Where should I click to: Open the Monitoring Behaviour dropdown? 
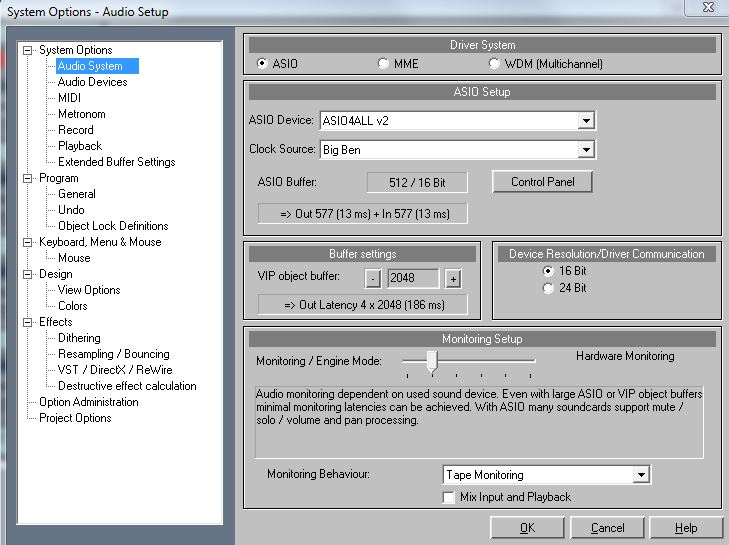pyautogui.click(x=641, y=475)
